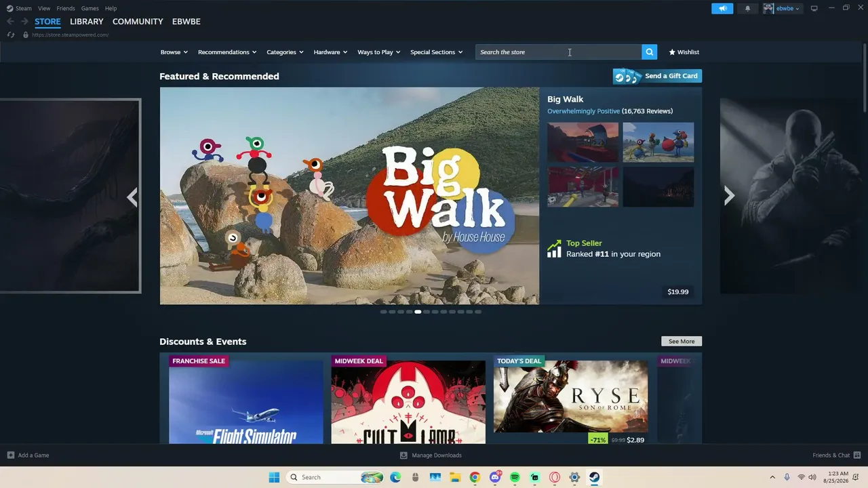868x488 pixels.
Task: Click the Overwhelmingly Positive review link
Action: [583, 111]
